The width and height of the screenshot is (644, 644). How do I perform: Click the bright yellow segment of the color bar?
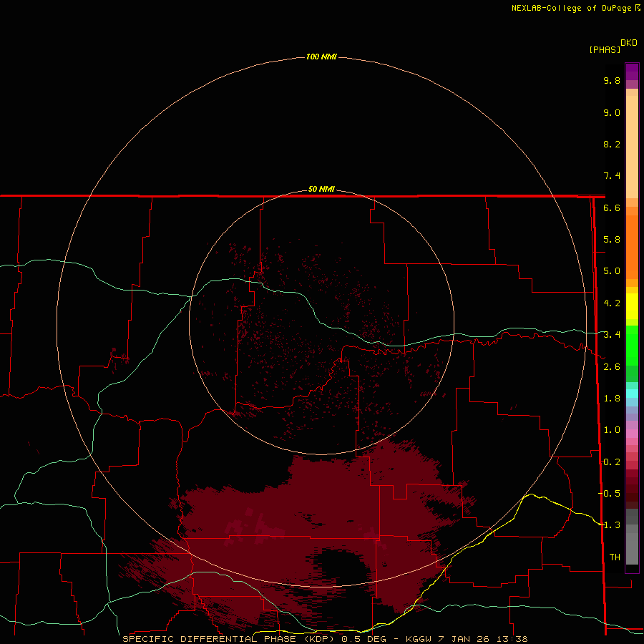click(632, 306)
